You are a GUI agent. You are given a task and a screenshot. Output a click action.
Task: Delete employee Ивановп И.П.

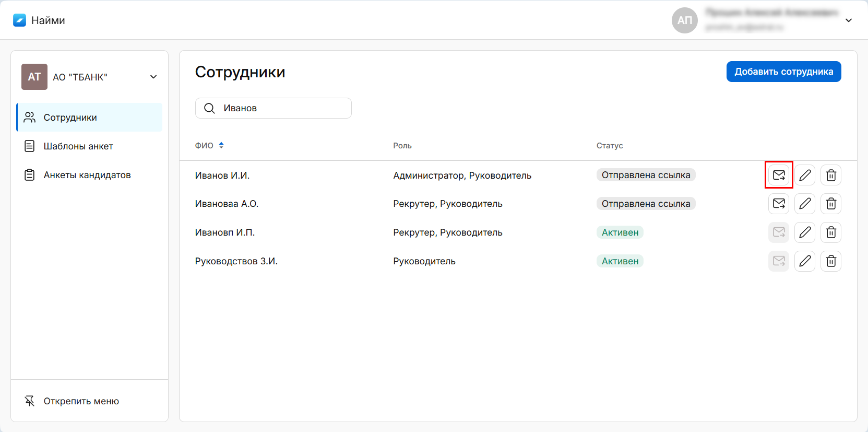831,232
